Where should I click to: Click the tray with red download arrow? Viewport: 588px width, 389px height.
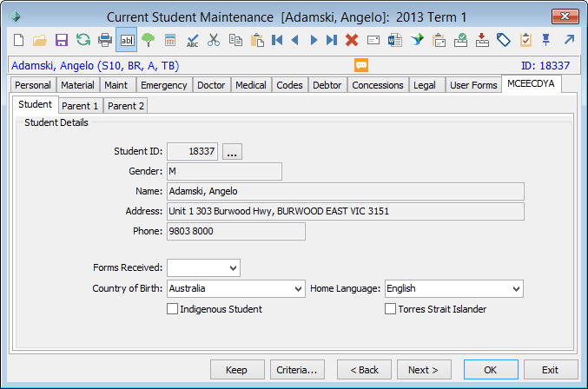482,40
